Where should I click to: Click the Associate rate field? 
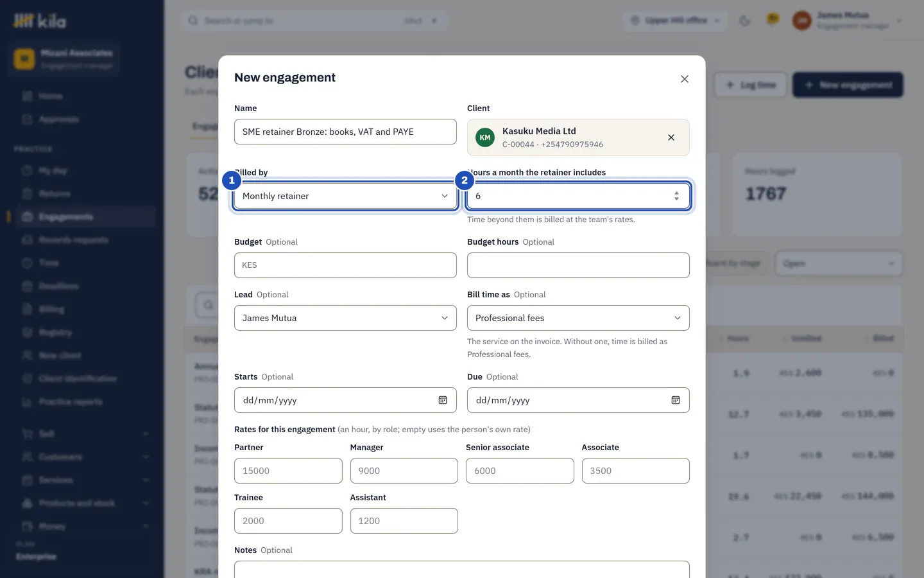click(636, 471)
